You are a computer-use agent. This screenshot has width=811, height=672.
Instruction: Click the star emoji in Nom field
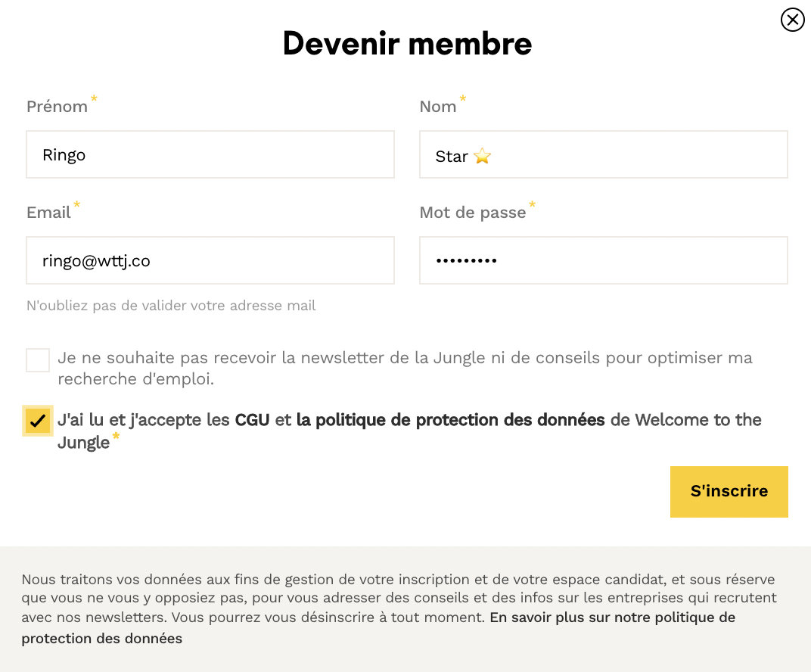(x=482, y=157)
